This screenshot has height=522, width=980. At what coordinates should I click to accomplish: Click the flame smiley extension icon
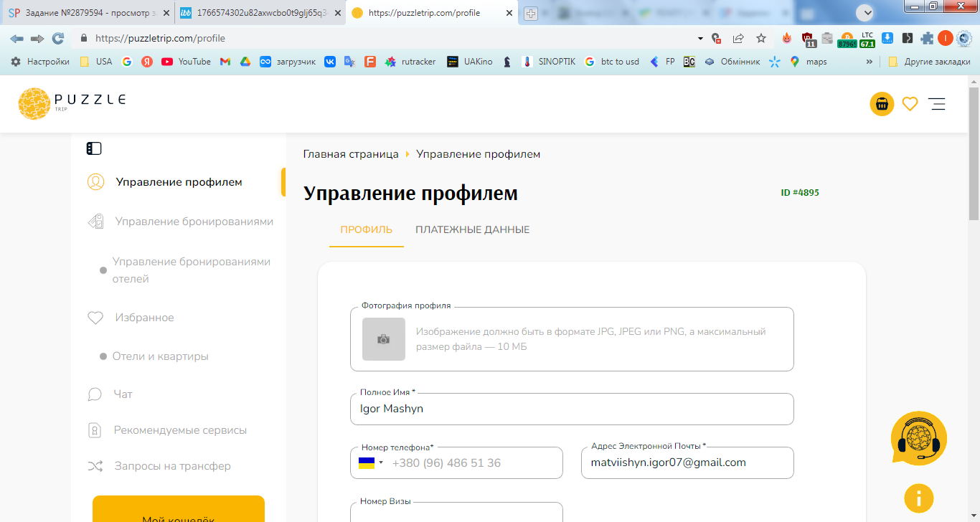pos(787,39)
